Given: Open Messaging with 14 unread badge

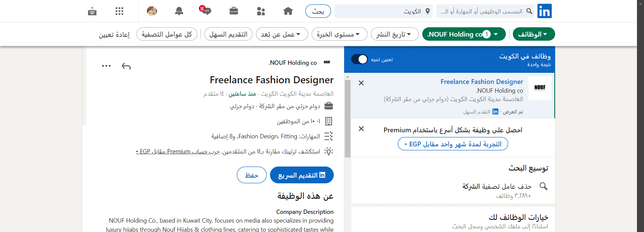Looking at the screenshot, I should pyautogui.click(x=205, y=10).
